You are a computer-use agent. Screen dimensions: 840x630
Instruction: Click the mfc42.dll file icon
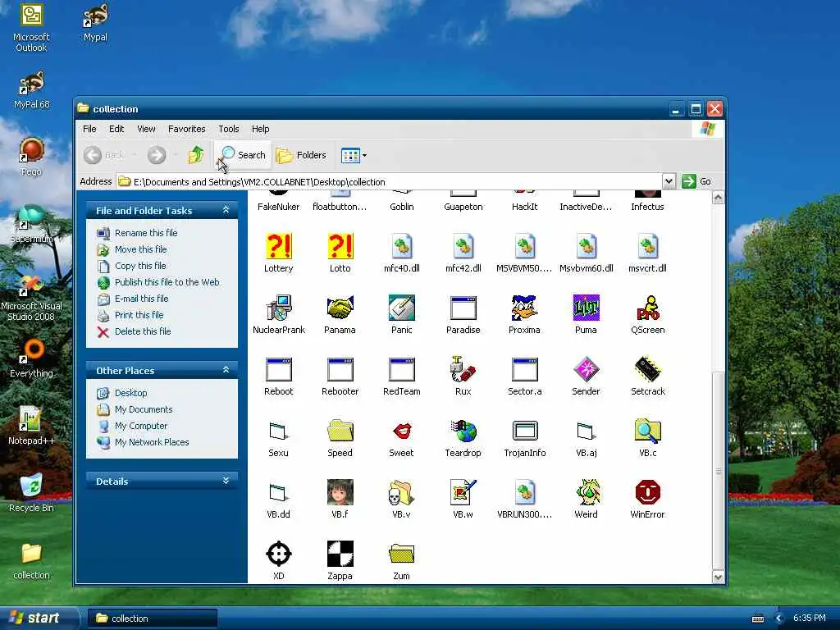pos(463,246)
